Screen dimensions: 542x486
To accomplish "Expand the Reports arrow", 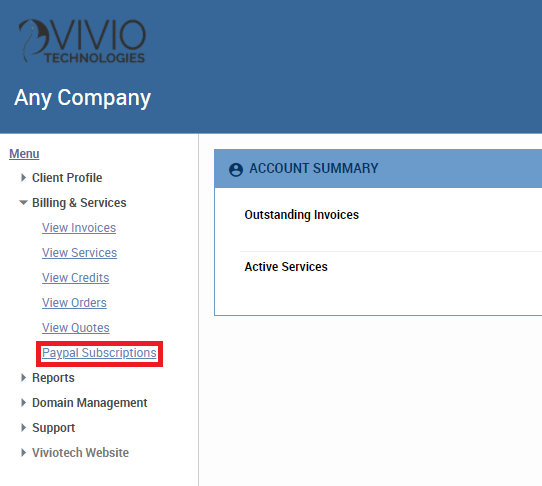I will 23,377.
